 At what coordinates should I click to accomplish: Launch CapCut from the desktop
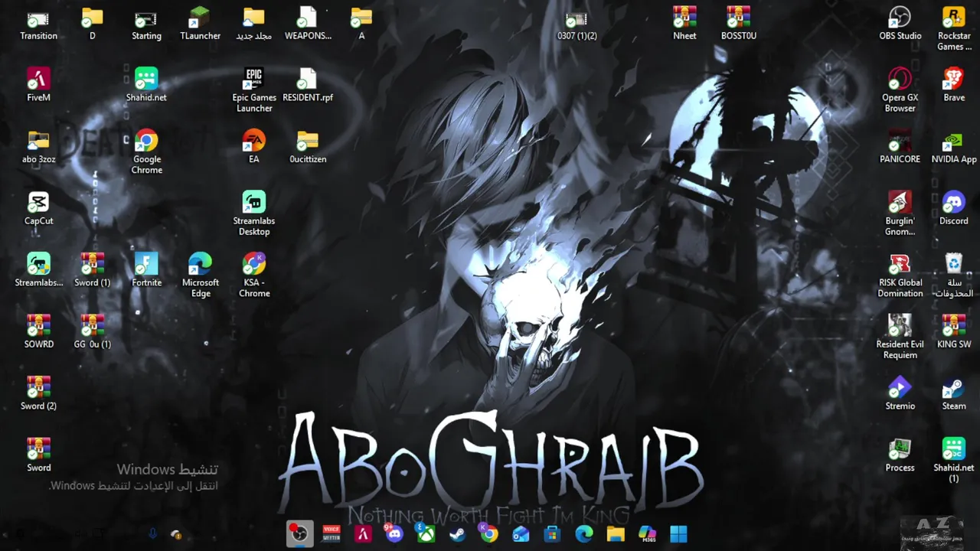[38, 209]
